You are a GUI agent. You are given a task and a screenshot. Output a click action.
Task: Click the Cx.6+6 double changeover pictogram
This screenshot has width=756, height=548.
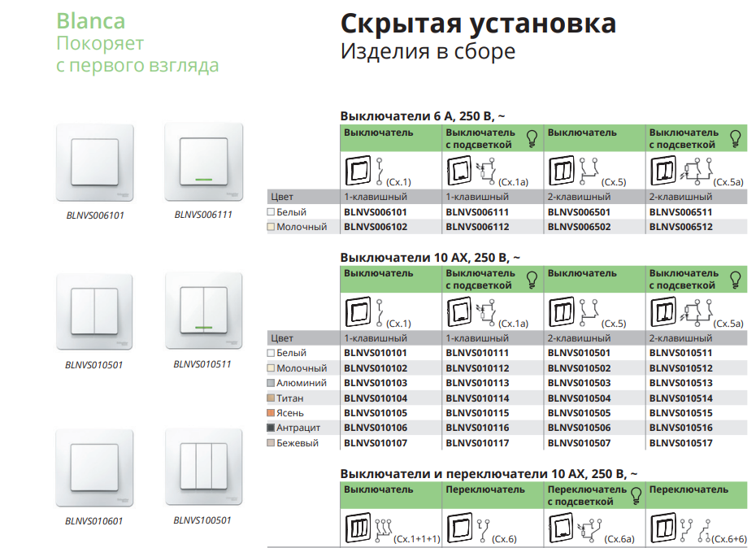coord(663,528)
